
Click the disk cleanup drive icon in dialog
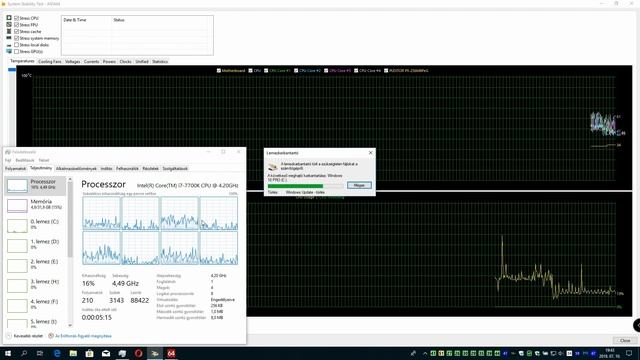(x=273, y=166)
